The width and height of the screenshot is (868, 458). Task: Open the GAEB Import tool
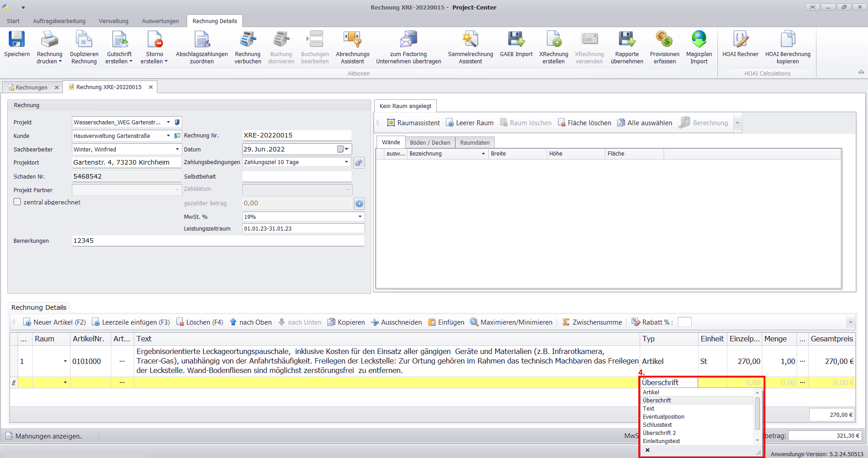516,40
